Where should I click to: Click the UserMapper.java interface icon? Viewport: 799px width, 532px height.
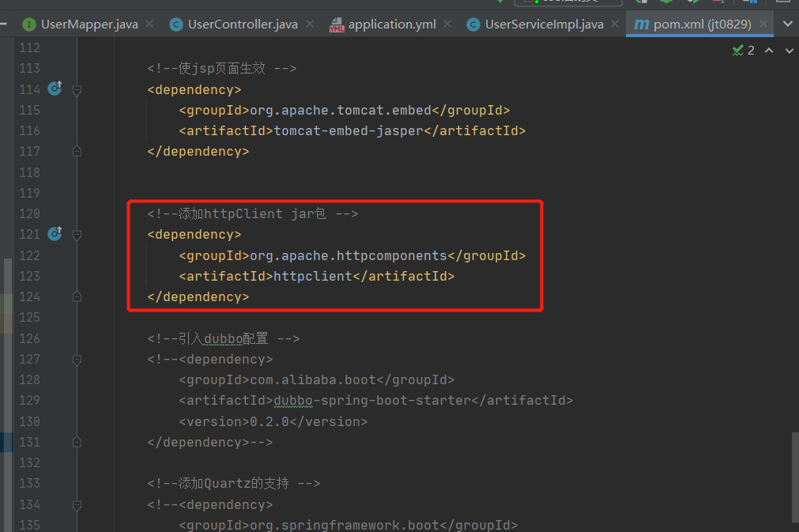pyautogui.click(x=29, y=24)
